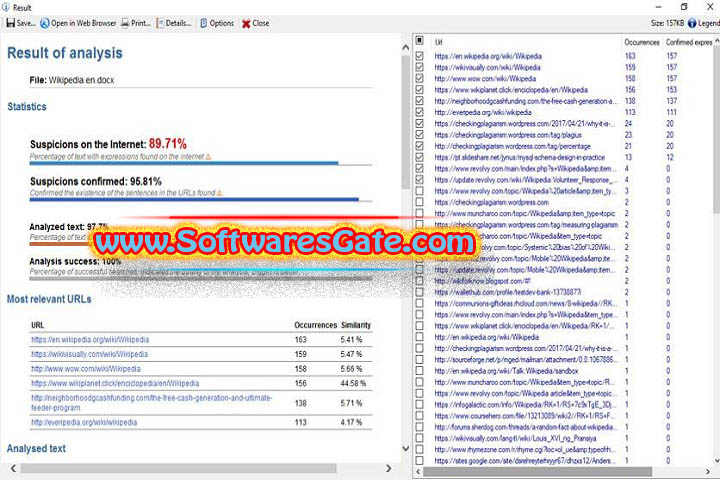Screen dimensions: 720x480
Task: Click the URL list horizontal scrollbar thumb
Action: (x=538, y=472)
